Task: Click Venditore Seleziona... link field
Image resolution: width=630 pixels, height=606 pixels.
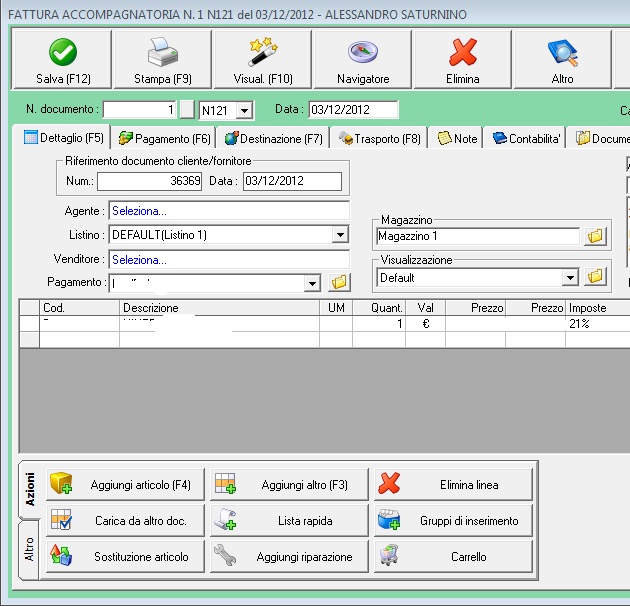Action: (x=229, y=260)
